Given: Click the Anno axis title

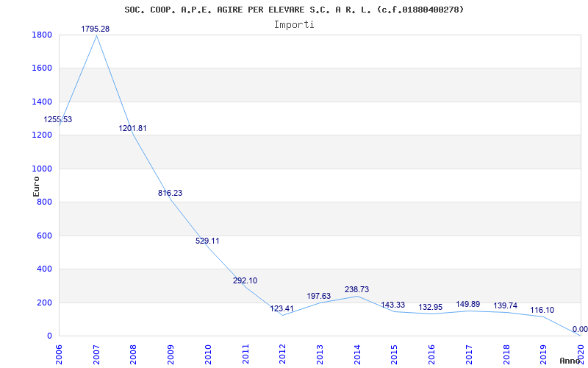Looking at the screenshot, I should click(571, 361).
